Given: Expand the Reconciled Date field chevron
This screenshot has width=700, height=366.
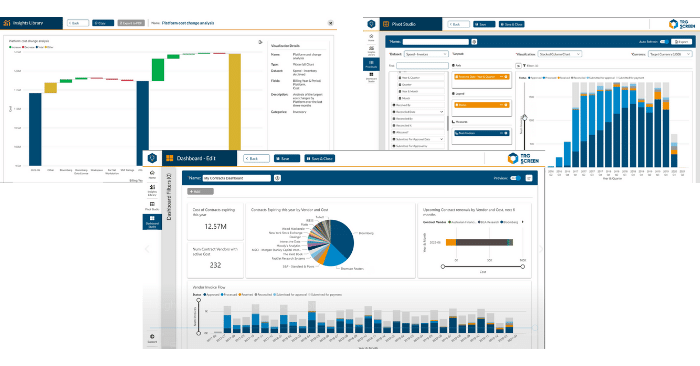Looking at the screenshot, I should click(x=442, y=112).
